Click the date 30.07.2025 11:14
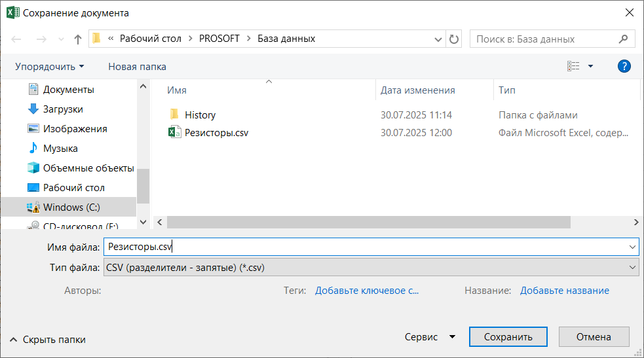The height and width of the screenshot is (358, 644). coord(416,115)
